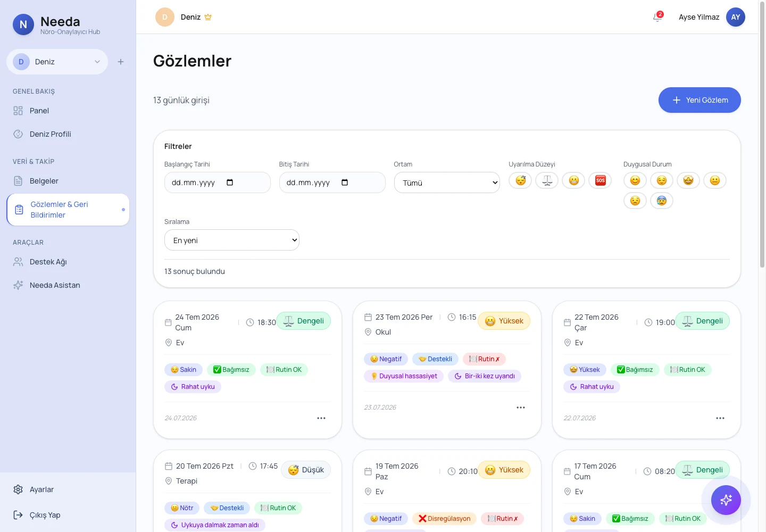Image resolution: width=766 pixels, height=532 pixels.
Task: Toggle the neutral-face emotional state filter
Action: pos(715,180)
